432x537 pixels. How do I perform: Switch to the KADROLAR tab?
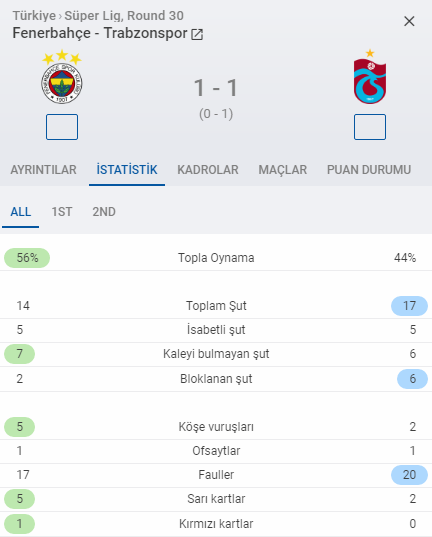pyautogui.click(x=208, y=170)
